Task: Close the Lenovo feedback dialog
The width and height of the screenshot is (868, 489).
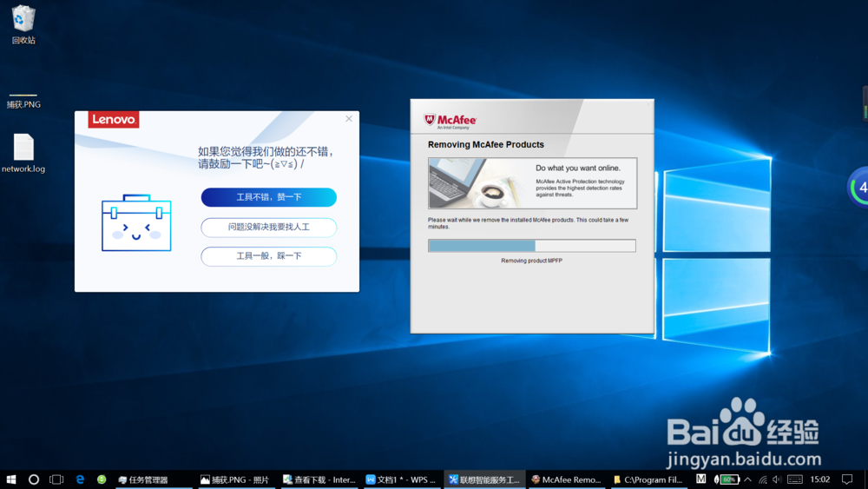Action: click(x=349, y=118)
